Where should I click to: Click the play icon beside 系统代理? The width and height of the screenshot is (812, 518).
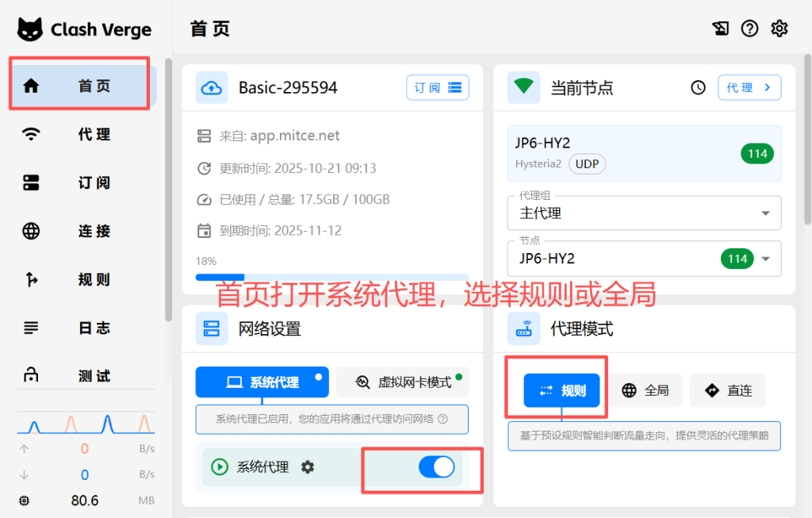pyautogui.click(x=220, y=467)
